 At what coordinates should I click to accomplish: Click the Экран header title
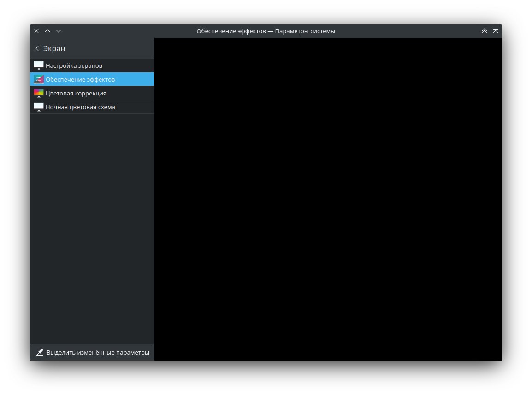pos(54,48)
